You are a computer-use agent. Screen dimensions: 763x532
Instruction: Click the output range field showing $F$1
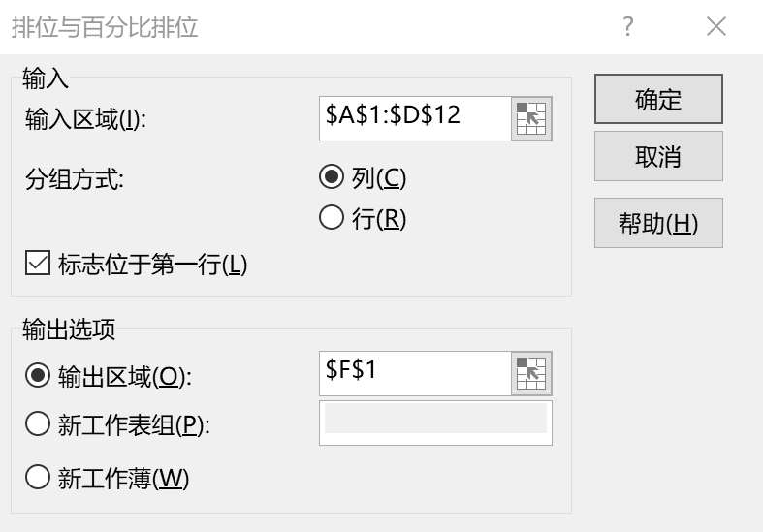[415, 373]
